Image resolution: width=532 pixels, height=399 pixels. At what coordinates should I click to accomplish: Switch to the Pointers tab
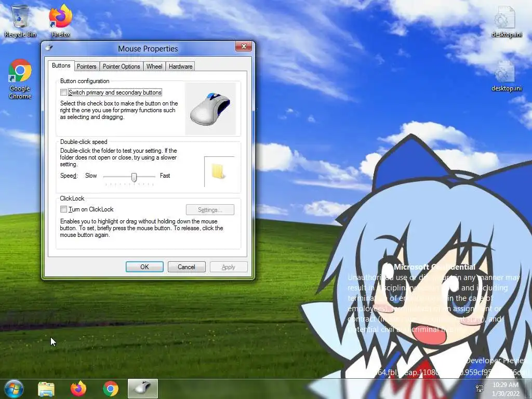click(87, 66)
